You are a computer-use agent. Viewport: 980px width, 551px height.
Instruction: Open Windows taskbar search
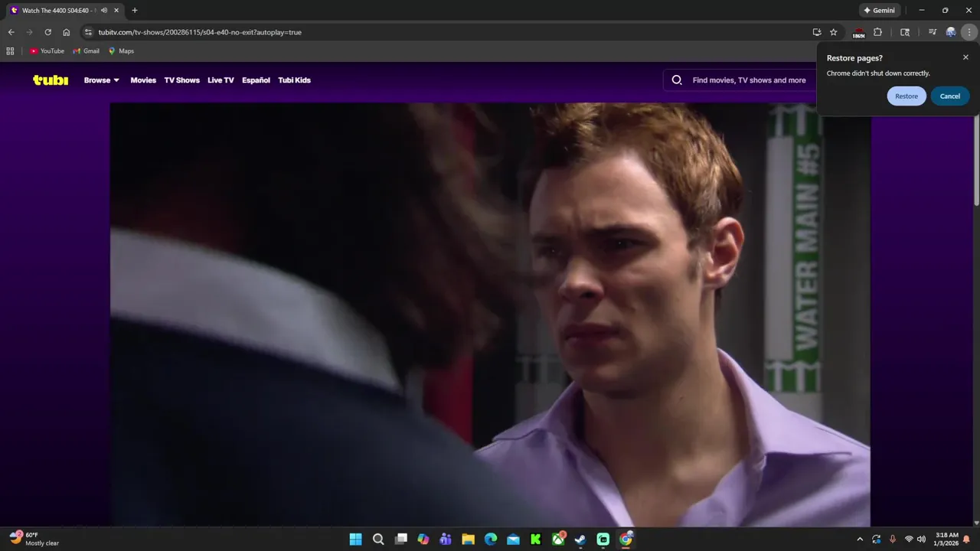click(x=378, y=539)
